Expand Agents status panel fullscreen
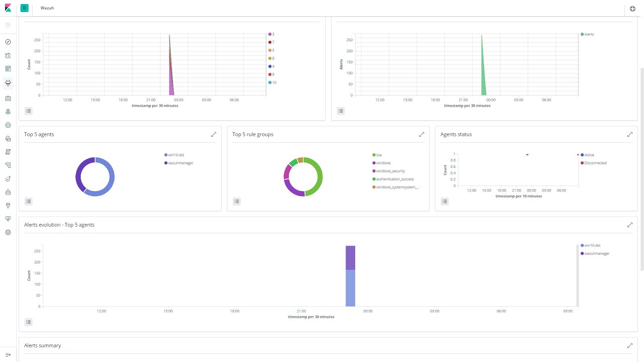Screen dimensions: 644x362 tap(629, 134)
